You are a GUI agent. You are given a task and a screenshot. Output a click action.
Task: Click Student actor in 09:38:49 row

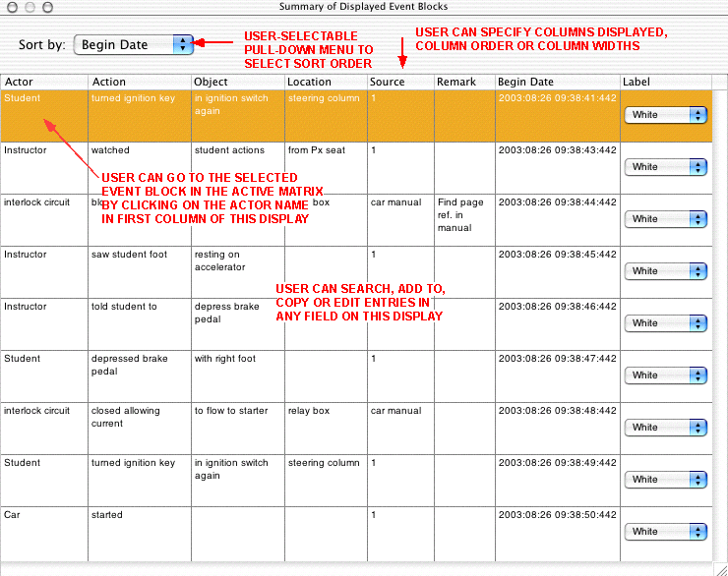point(44,480)
